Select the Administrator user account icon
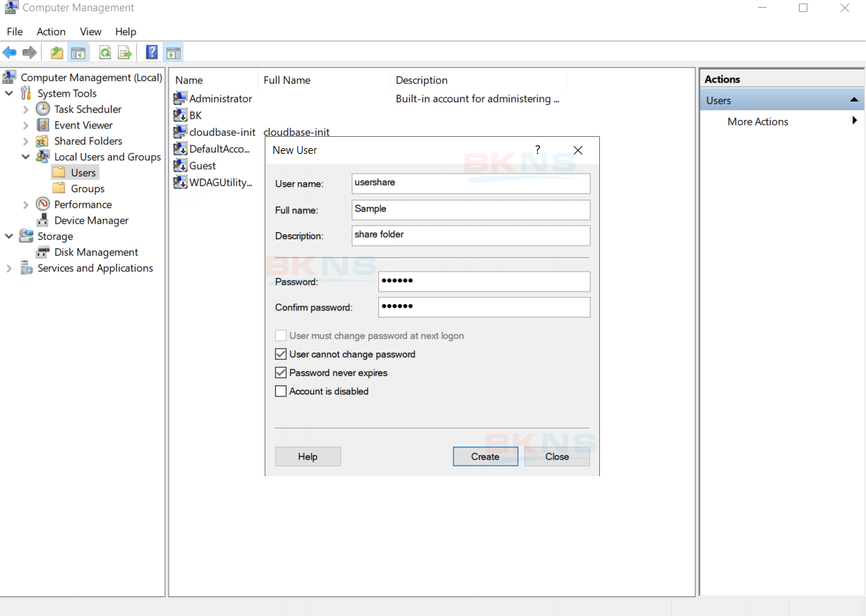 point(181,99)
